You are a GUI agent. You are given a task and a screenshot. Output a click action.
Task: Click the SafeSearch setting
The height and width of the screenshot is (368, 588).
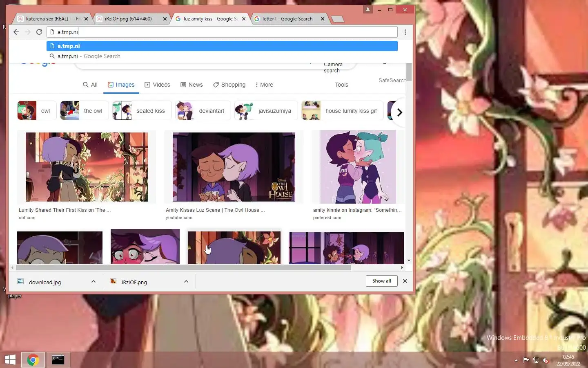[392, 80]
